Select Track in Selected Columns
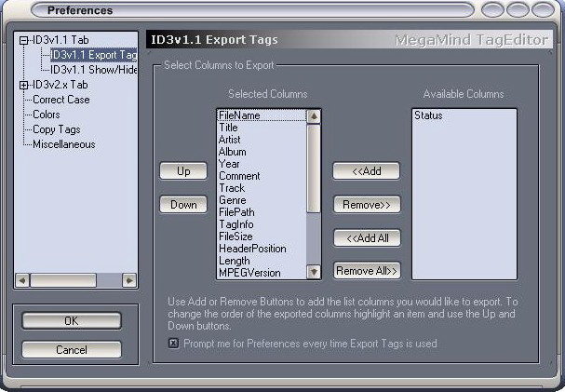The image size is (565, 392). click(x=262, y=188)
